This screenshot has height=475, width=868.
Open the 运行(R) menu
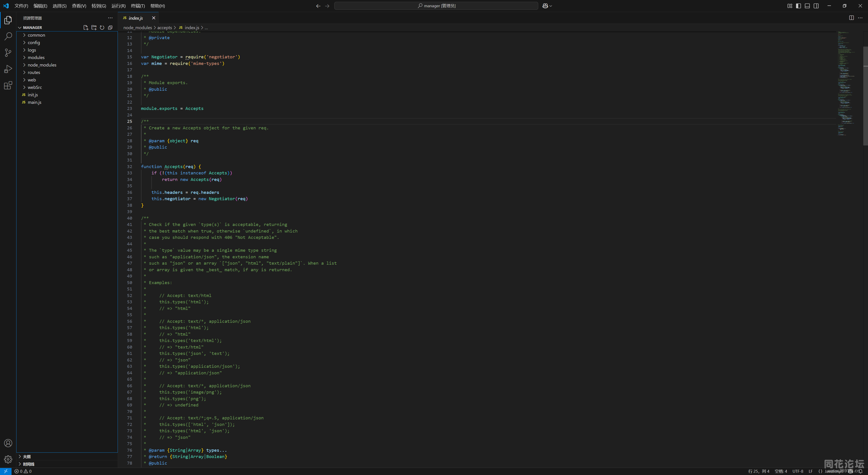click(119, 6)
